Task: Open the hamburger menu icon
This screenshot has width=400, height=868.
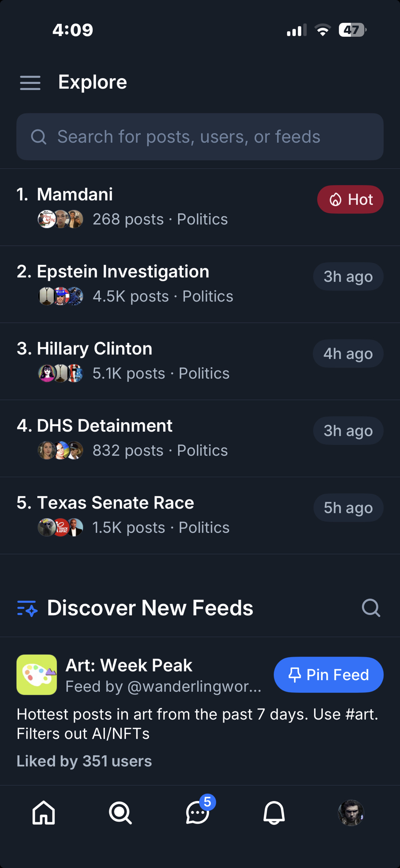Action: point(30,82)
